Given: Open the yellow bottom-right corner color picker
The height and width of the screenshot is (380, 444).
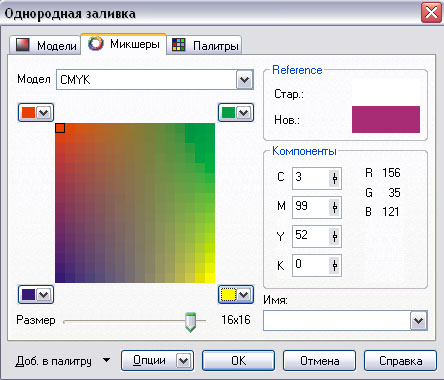Looking at the screenshot, I should point(236,295).
